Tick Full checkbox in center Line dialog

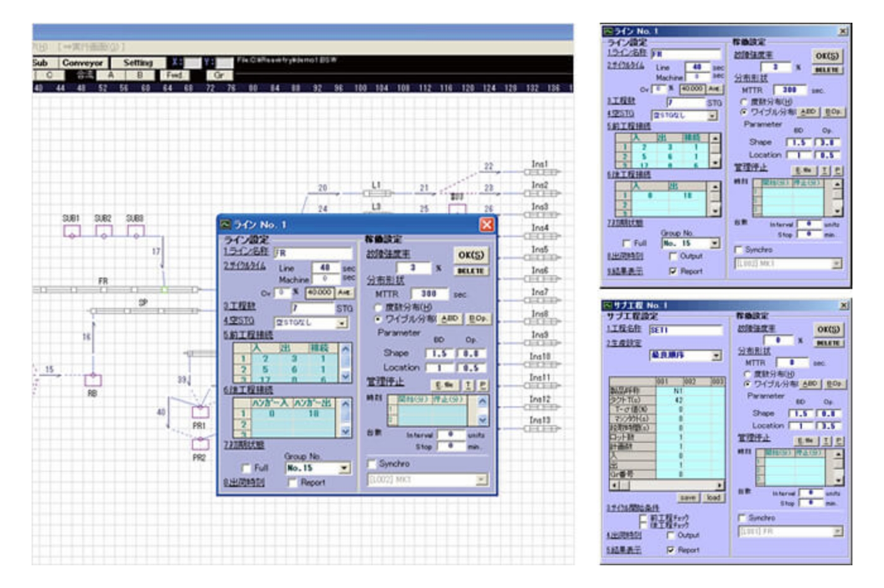click(x=246, y=468)
